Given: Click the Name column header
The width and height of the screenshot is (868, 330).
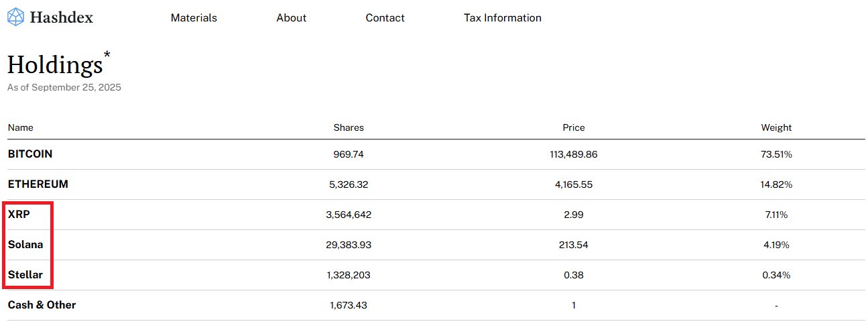Looking at the screenshot, I should coord(20,127).
